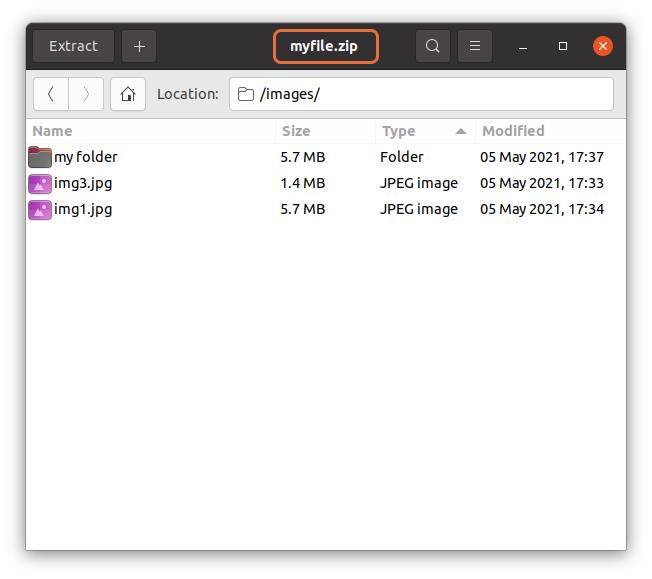Click the Extract button

tap(73, 46)
